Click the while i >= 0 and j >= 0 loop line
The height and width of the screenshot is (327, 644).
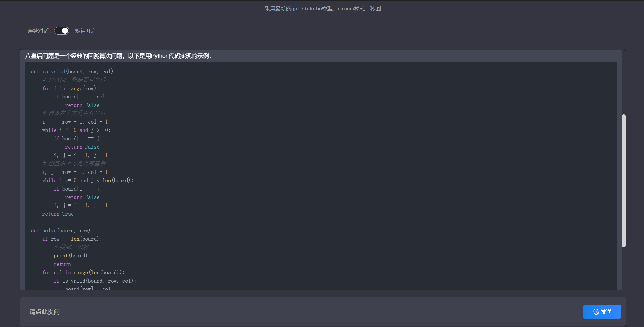click(x=76, y=130)
